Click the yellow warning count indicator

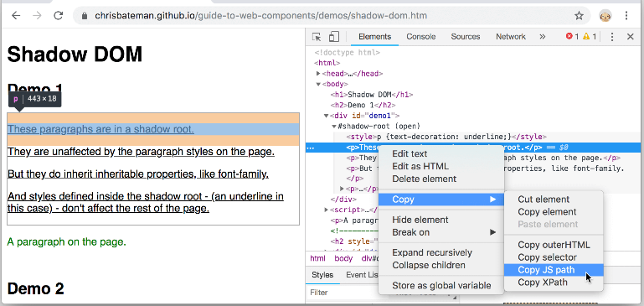(x=590, y=37)
